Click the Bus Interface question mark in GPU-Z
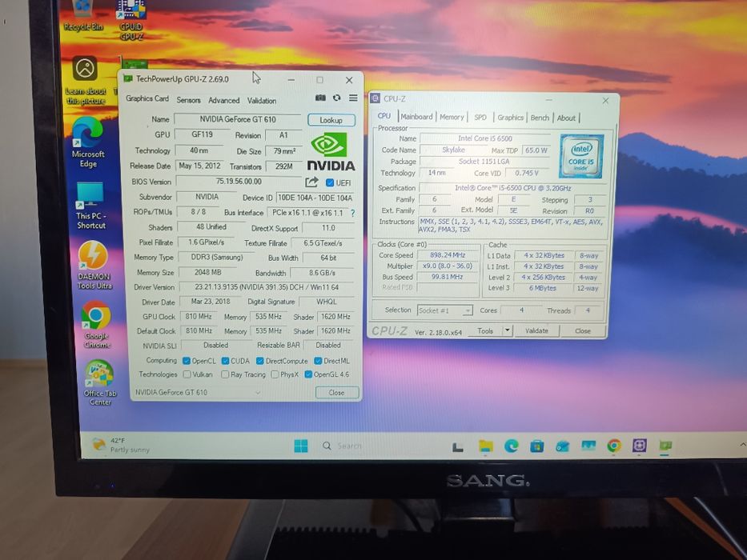Screen dimensions: 747x560 [352, 213]
